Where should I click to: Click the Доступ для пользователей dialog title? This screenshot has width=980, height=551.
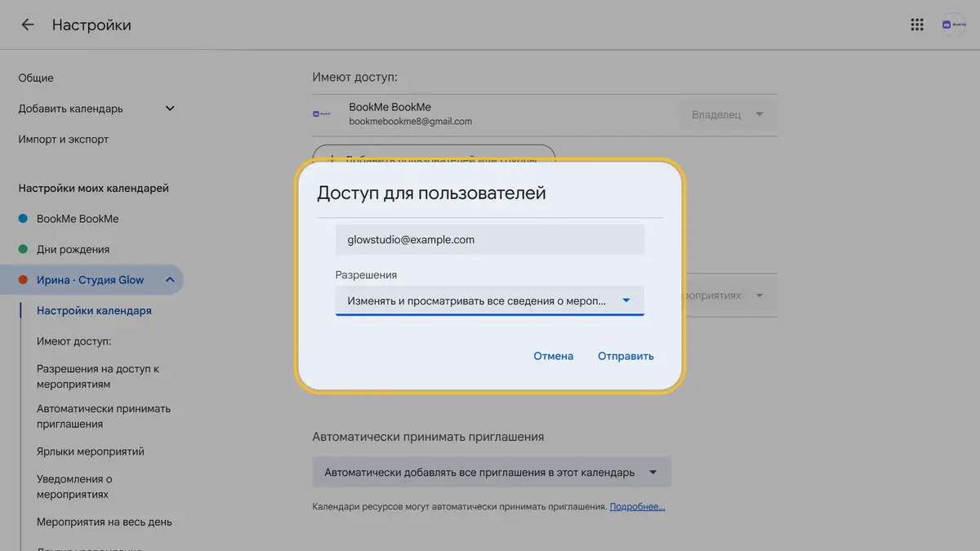(x=431, y=193)
